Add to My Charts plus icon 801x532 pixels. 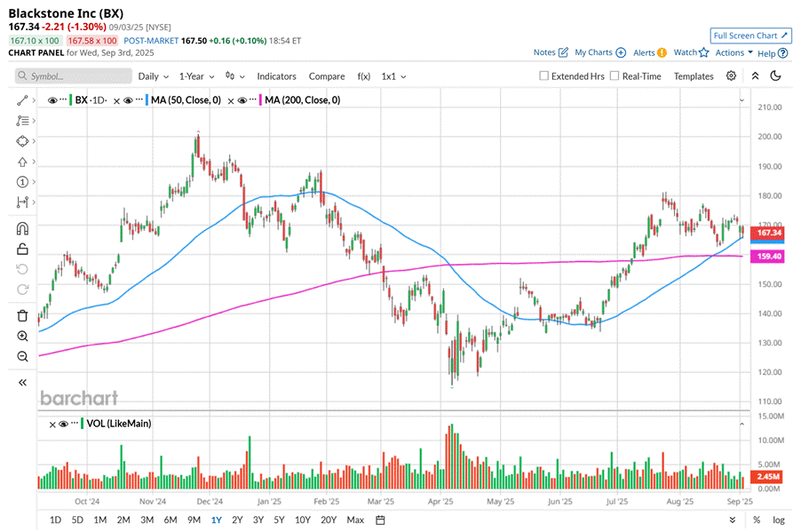(621, 52)
